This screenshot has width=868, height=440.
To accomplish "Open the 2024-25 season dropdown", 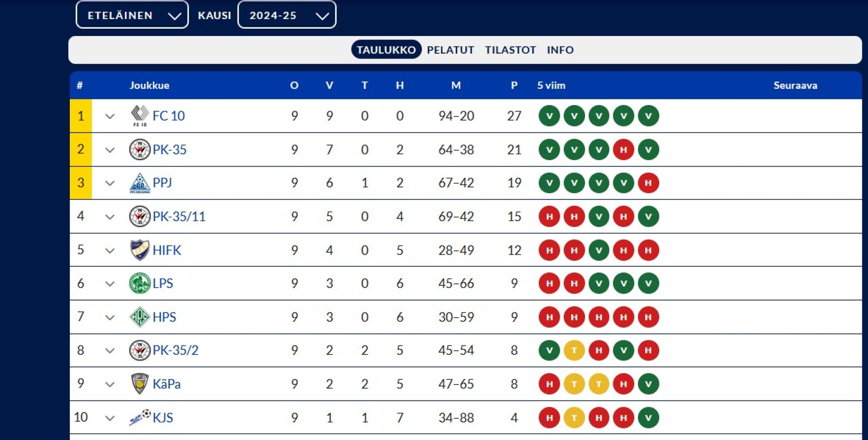I will [287, 15].
